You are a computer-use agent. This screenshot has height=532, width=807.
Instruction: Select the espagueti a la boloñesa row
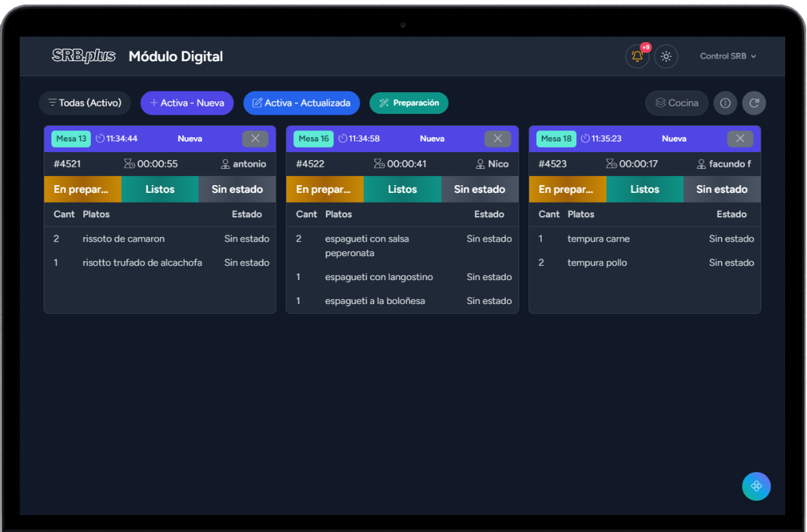pyautogui.click(x=402, y=300)
